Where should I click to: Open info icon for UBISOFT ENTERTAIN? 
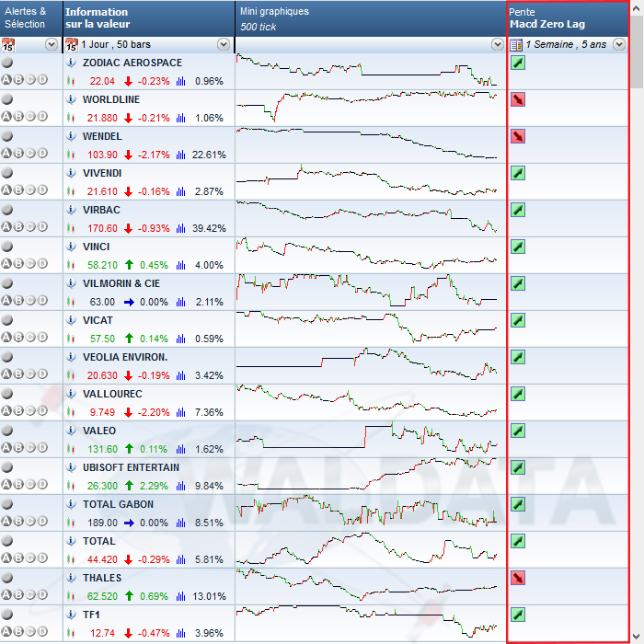[x=71, y=467]
